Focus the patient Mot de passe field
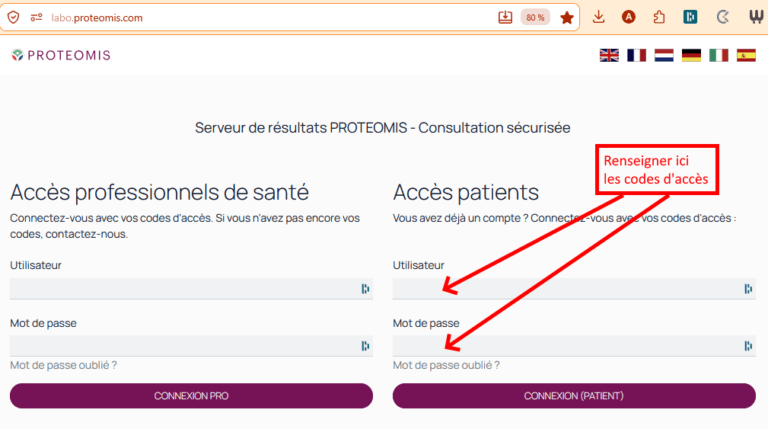The image size is (768, 429). tap(565, 346)
